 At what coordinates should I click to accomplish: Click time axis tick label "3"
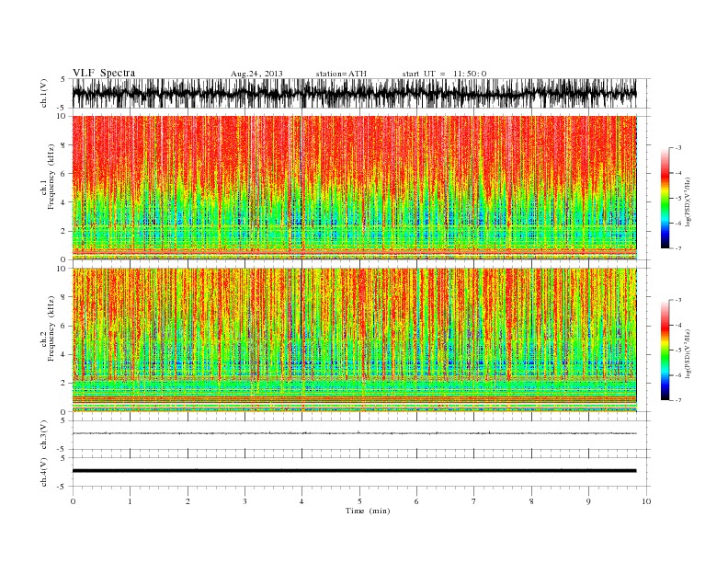(x=245, y=501)
